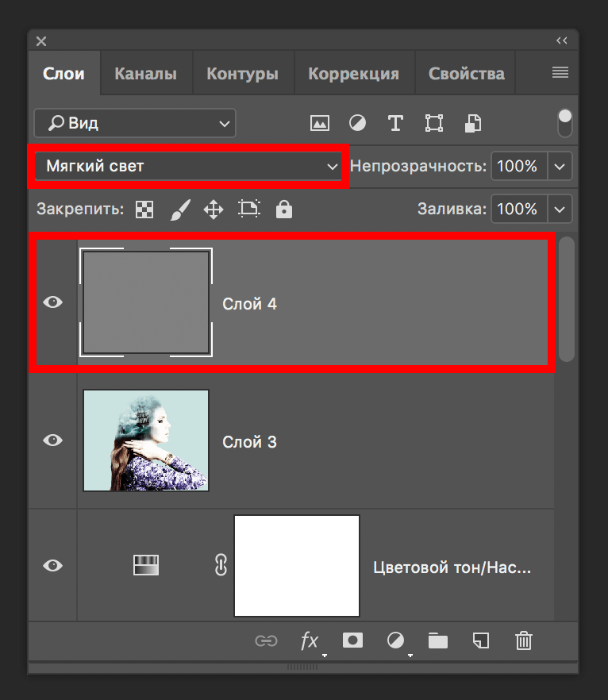Image resolution: width=608 pixels, height=700 pixels.
Task: Open the Вид filter type dropdown
Action: 135,123
